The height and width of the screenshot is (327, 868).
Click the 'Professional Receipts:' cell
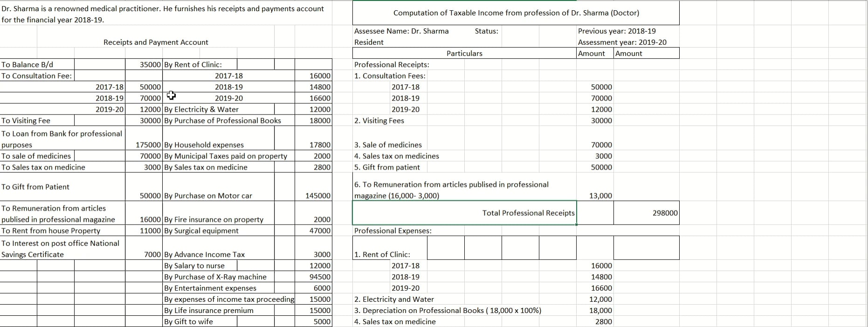coord(392,65)
